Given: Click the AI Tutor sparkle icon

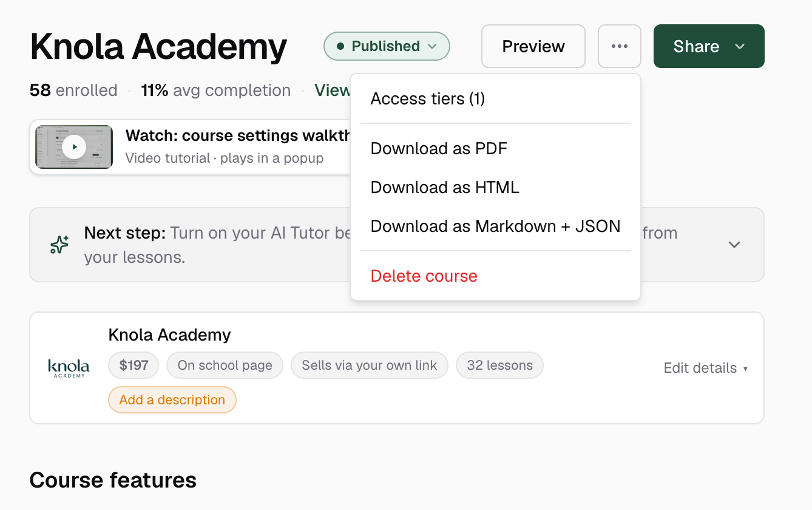Looking at the screenshot, I should coord(59,245).
